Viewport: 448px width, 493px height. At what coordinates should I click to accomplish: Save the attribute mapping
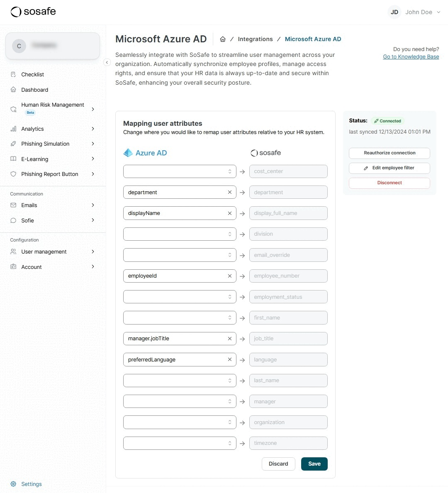[314, 464]
